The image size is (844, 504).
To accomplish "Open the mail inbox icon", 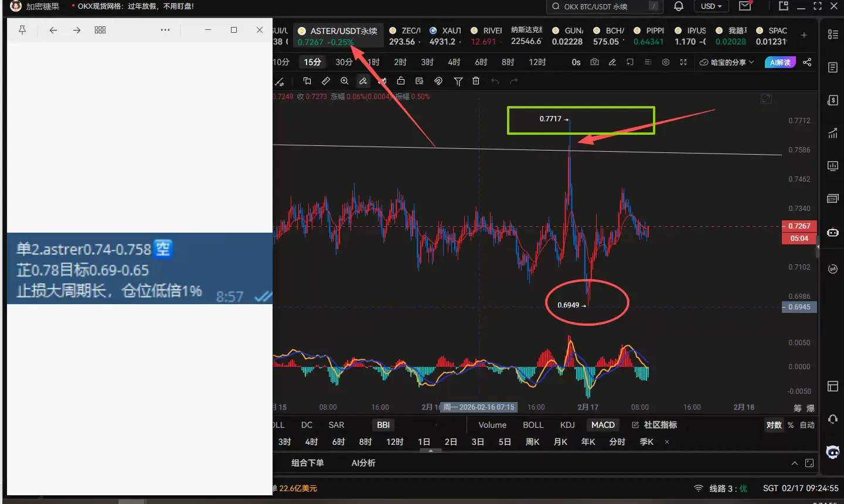I will coord(745,6).
